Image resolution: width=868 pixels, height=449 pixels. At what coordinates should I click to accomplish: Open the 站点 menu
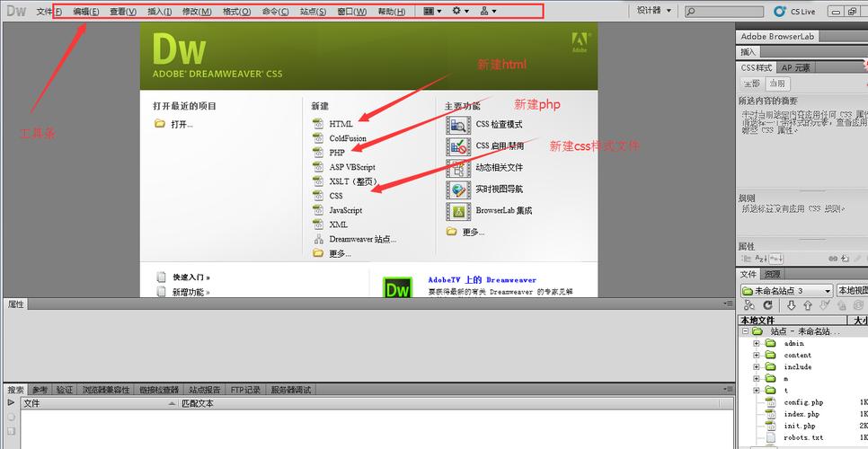(313, 11)
